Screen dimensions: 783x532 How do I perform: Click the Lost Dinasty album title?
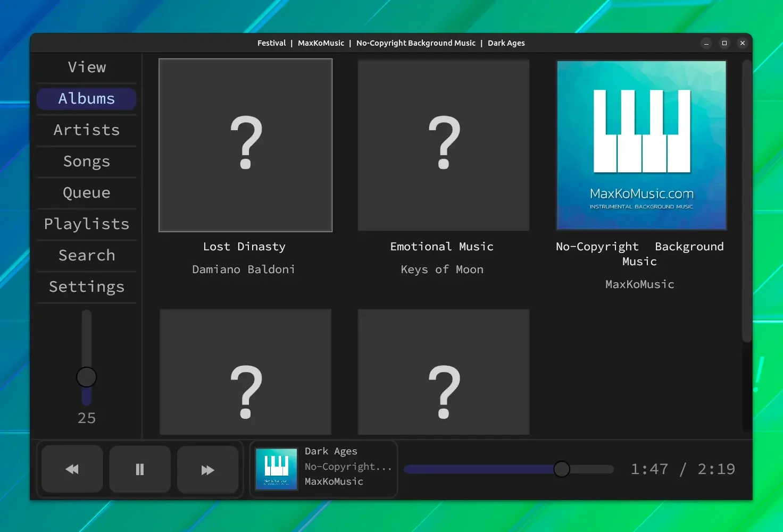point(245,247)
